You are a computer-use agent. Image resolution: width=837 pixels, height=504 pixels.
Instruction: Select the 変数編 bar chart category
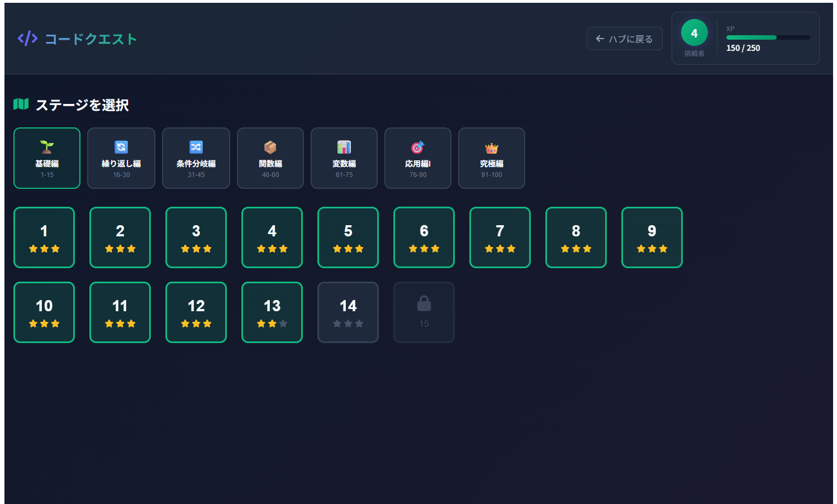(x=344, y=158)
